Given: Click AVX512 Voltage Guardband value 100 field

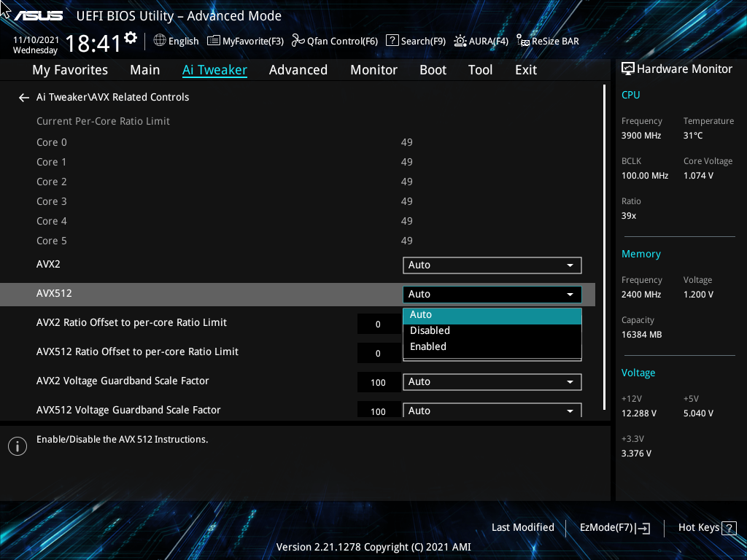Looking at the screenshot, I should pos(379,410).
